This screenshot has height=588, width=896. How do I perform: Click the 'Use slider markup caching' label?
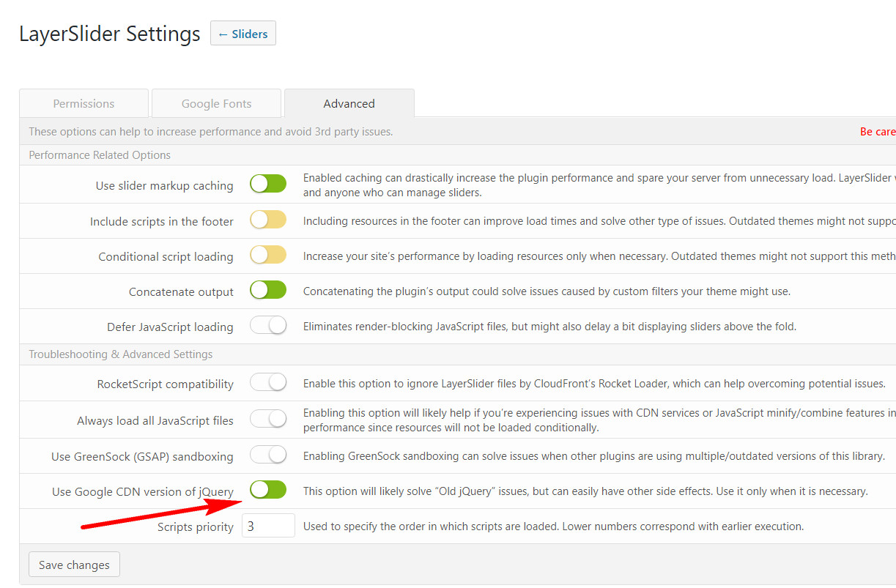tap(165, 186)
